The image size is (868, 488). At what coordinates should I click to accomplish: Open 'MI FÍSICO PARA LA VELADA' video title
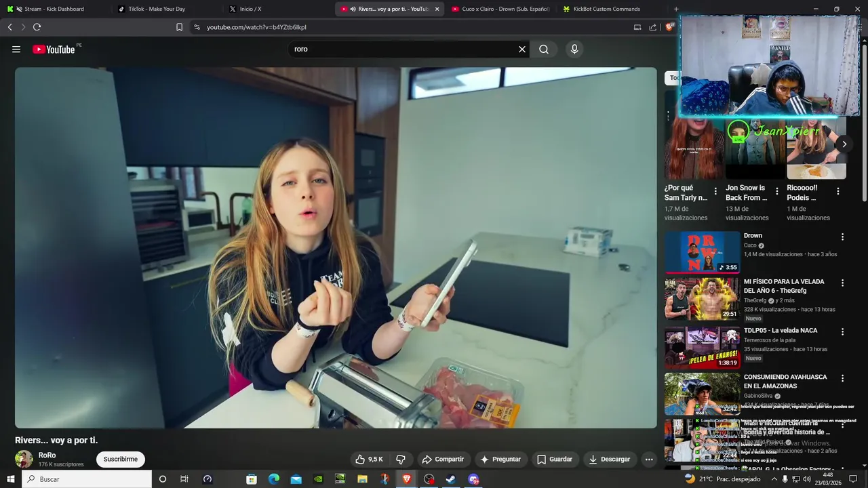(x=784, y=286)
